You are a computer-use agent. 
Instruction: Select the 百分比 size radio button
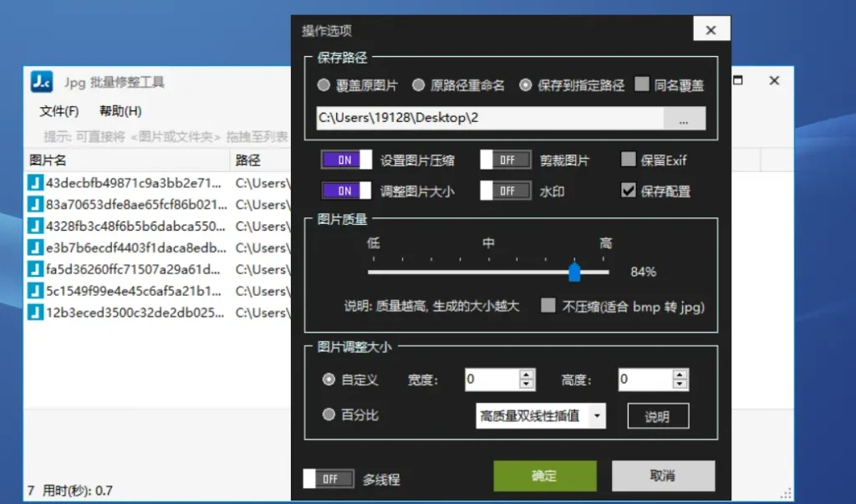click(329, 415)
